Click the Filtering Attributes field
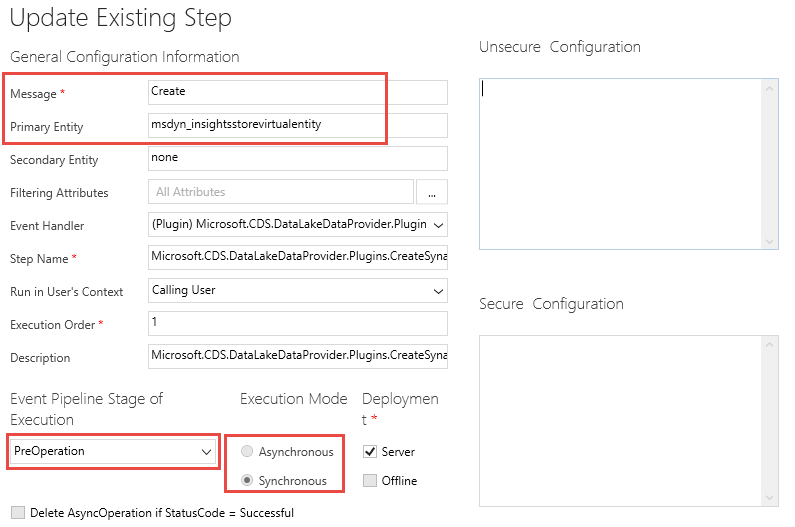795x527 pixels. pos(280,192)
